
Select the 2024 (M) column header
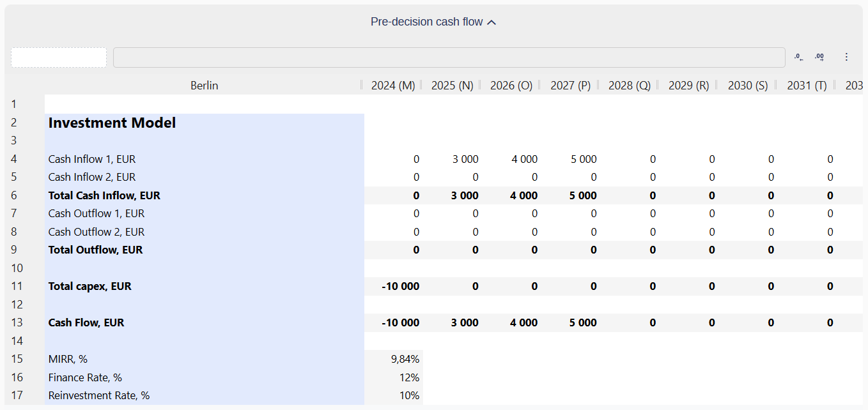click(392, 86)
